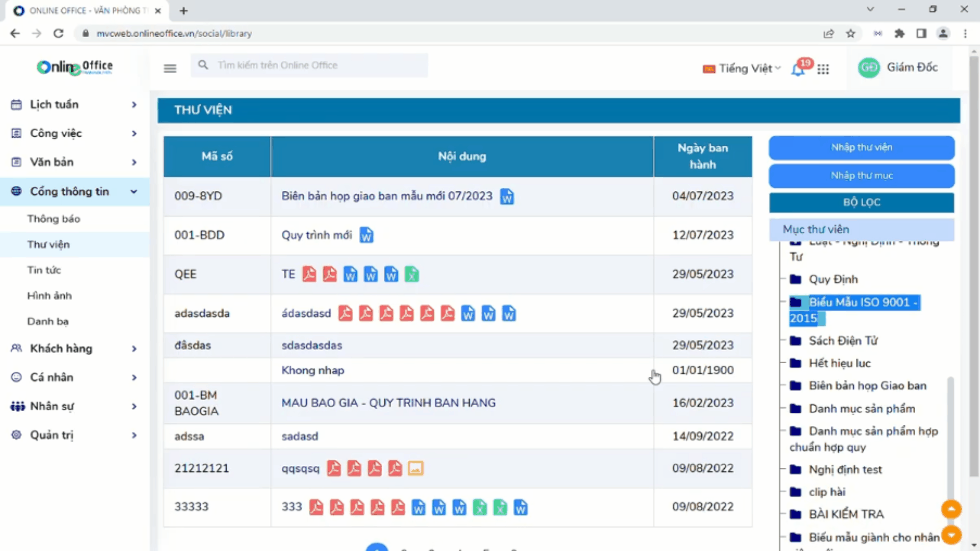The width and height of the screenshot is (980, 551).
Task: Toggle the hamburger sidebar menu
Action: (170, 68)
